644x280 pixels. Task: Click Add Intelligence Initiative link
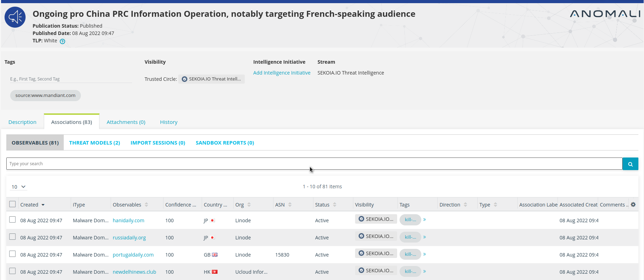[x=282, y=73]
